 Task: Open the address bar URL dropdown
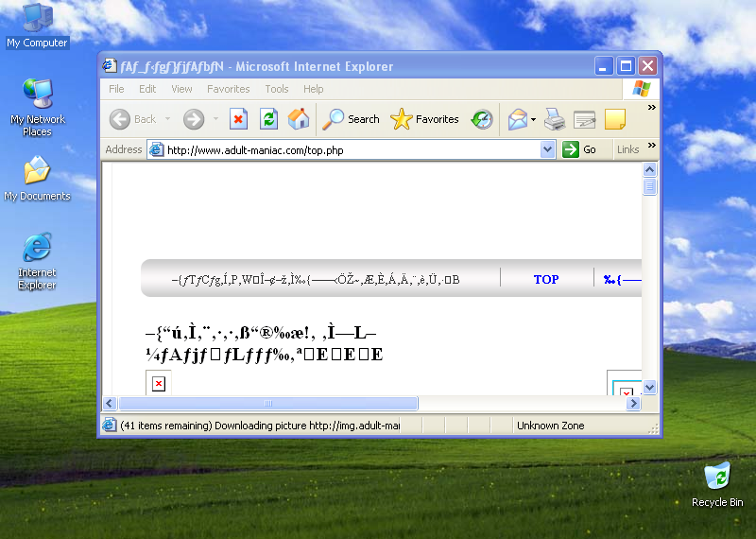click(547, 149)
